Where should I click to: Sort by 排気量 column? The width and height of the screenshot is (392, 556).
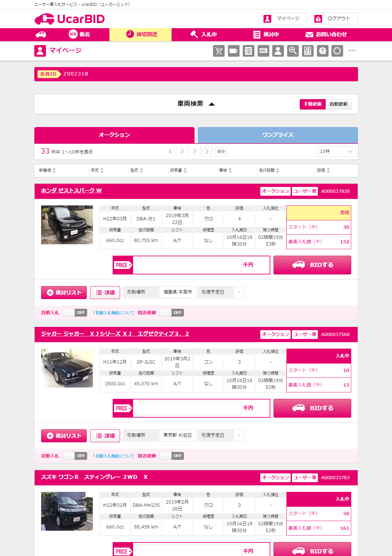tap(179, 170)
